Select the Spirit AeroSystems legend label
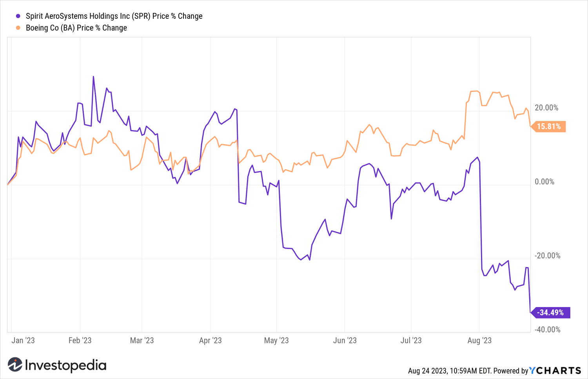 (x=114, y=16)
